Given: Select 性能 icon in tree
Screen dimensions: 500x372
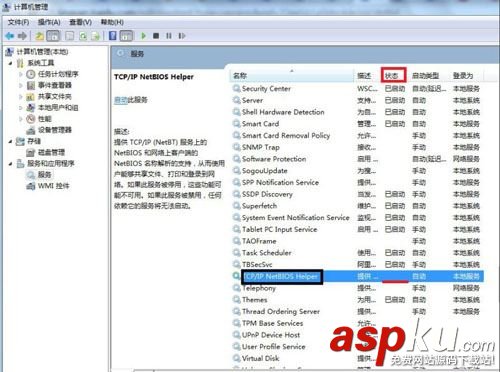Looking at the screenshot, I should tap(31, 119).
